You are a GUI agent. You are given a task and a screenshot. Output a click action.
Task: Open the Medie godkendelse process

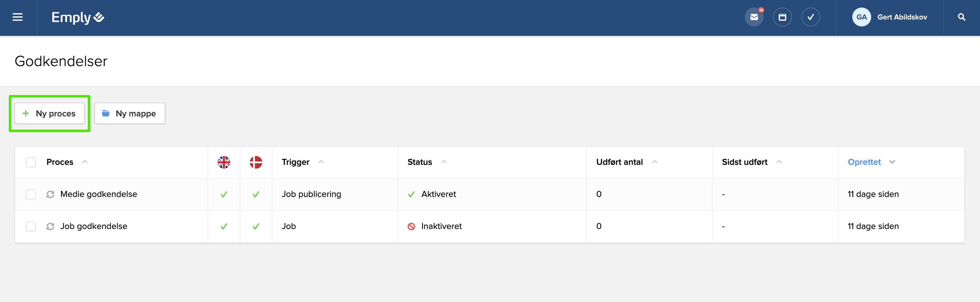[x=98, y=194]
